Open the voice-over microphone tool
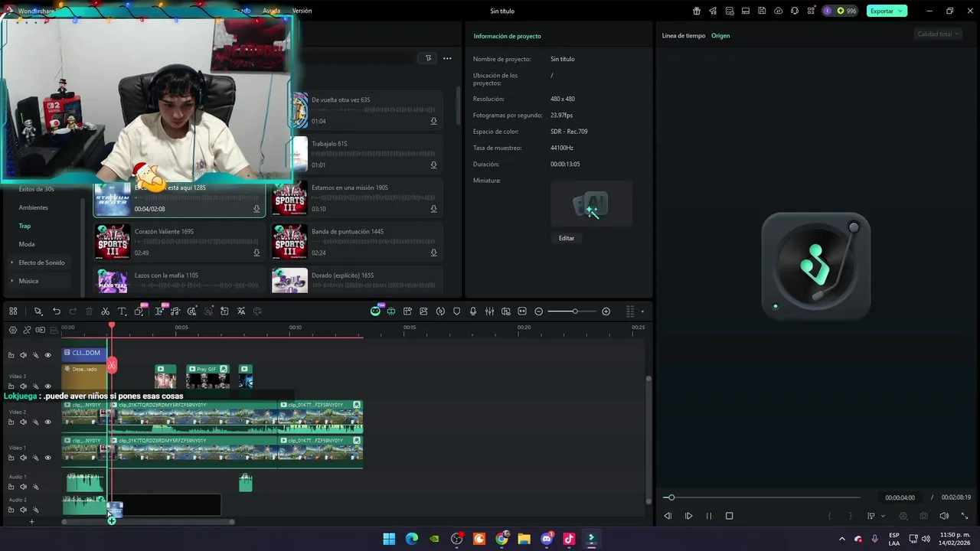Image resolution: width=980 pixels, height=551 pixels. 473,311
